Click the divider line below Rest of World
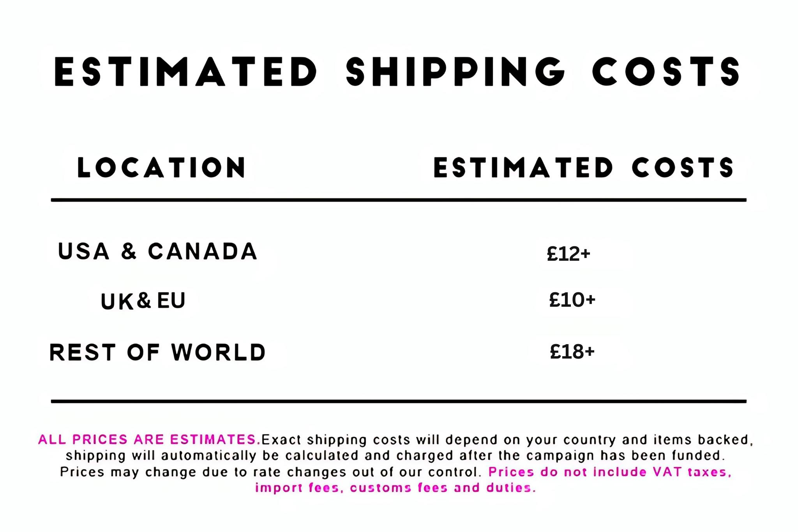Screen dimensions: 798x532 pyautogui.click(x=398, y=401)
